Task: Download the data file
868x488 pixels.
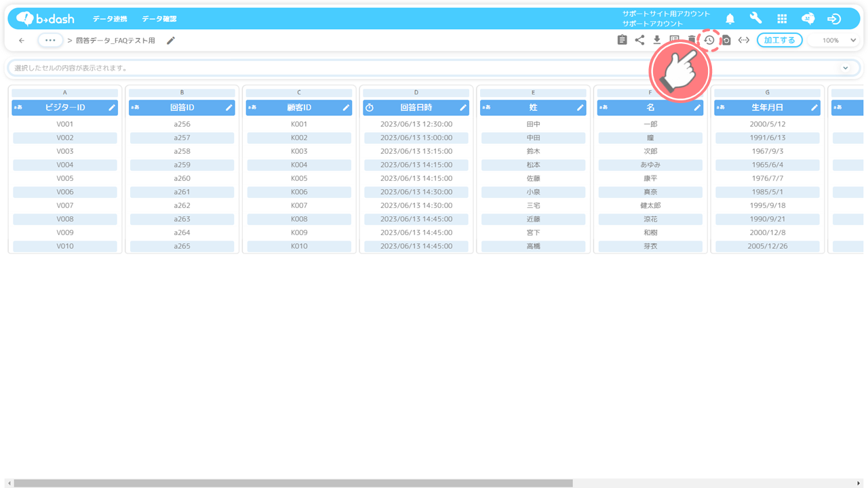Action: (x=657, y=40)
